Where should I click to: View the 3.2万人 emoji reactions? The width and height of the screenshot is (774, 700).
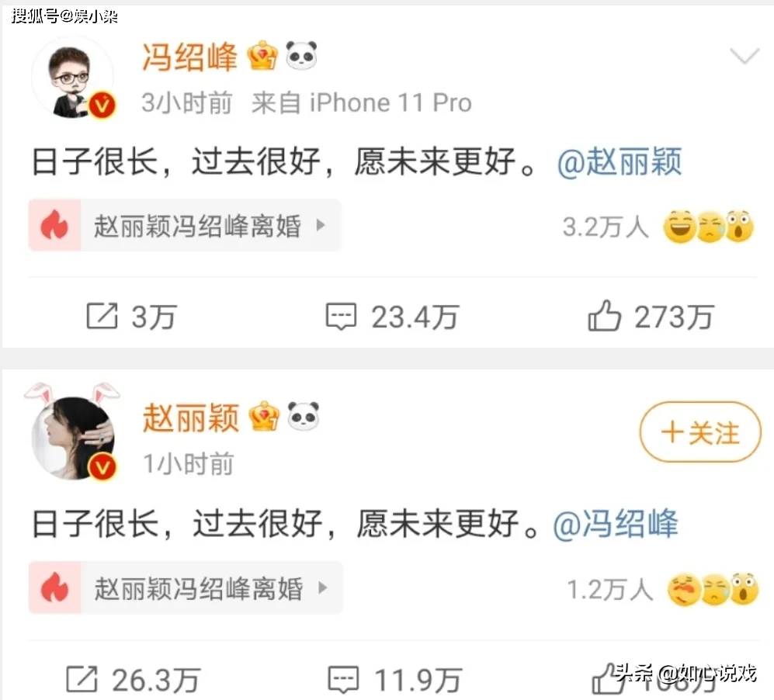(x=658, y=227)
